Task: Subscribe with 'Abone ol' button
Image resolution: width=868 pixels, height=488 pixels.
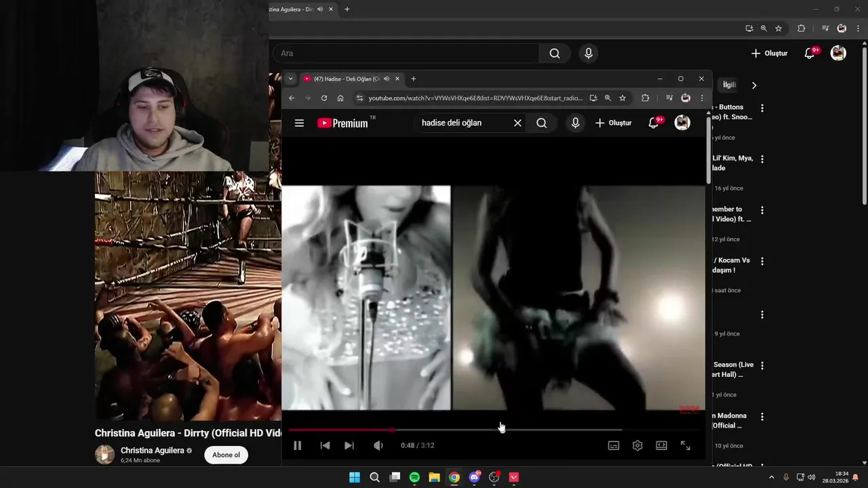Action: [x=226, y=455]
